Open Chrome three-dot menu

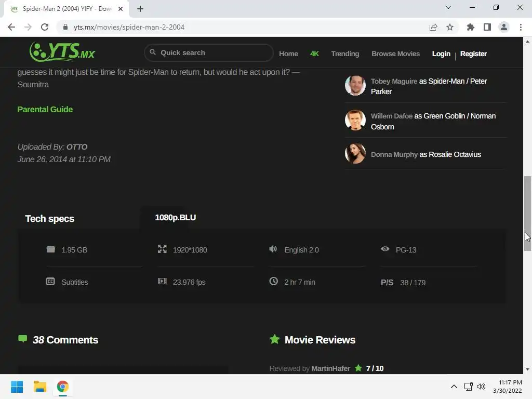521,27
